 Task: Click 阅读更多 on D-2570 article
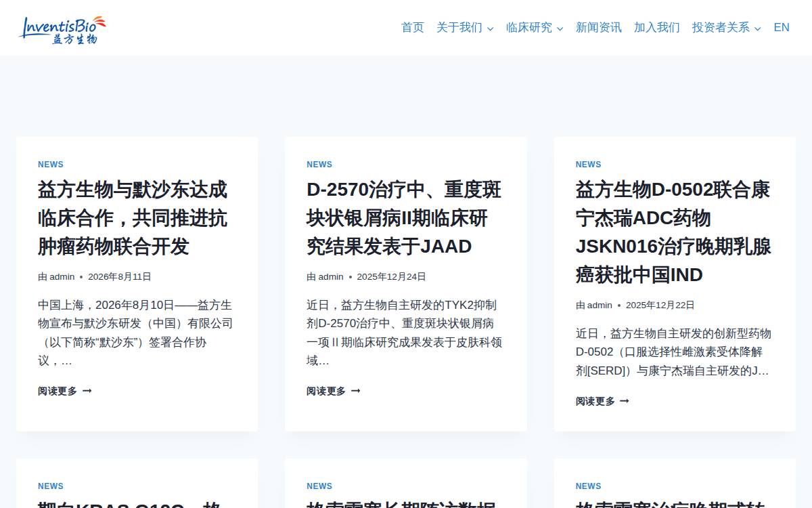326,391
